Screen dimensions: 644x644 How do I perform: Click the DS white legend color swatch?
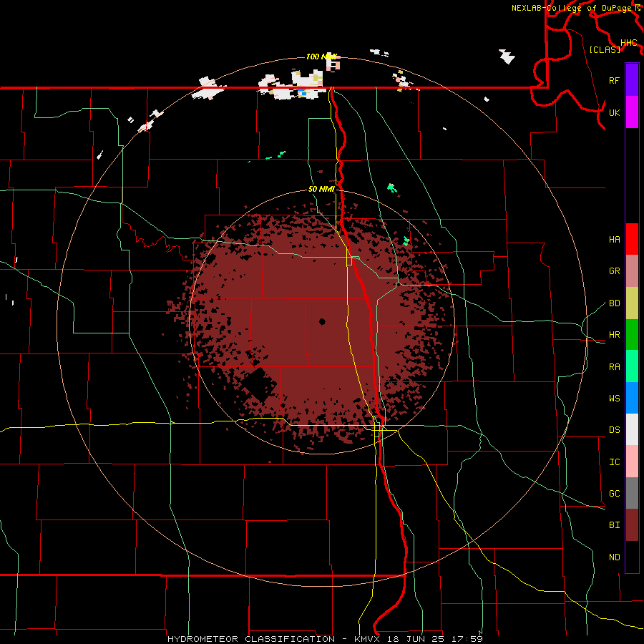(632, 429)
